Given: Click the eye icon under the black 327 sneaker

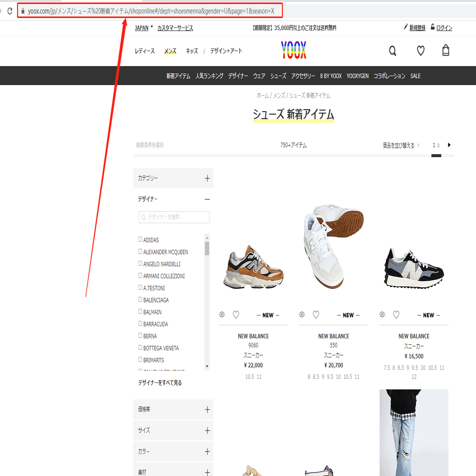Looking at the screenshot, I should tap(382, 315).
